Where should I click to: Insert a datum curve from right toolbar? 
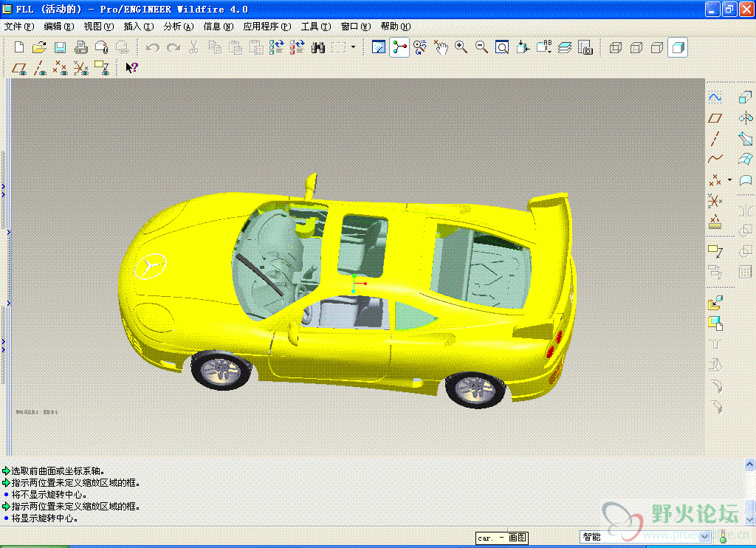(715, 158)
